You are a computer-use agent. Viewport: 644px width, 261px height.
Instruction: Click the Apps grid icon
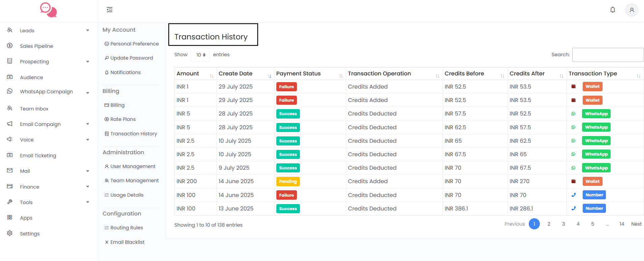tap(10, 218)
